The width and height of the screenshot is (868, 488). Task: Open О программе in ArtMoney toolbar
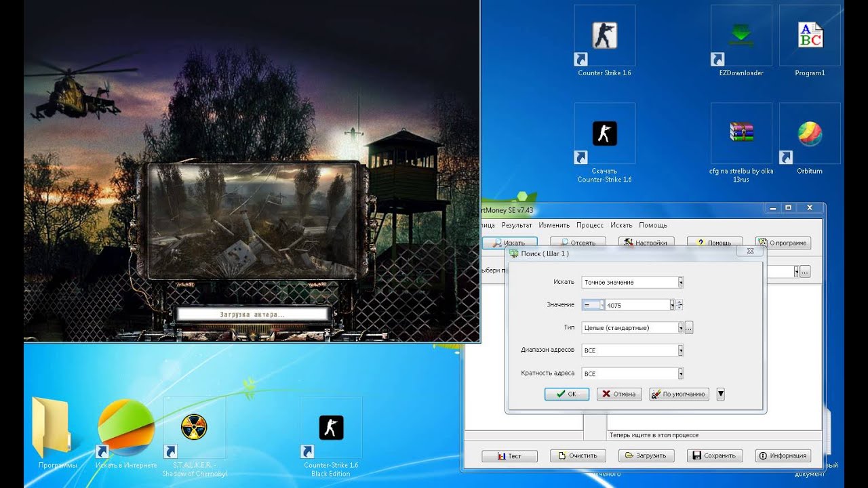coord(783,243)
